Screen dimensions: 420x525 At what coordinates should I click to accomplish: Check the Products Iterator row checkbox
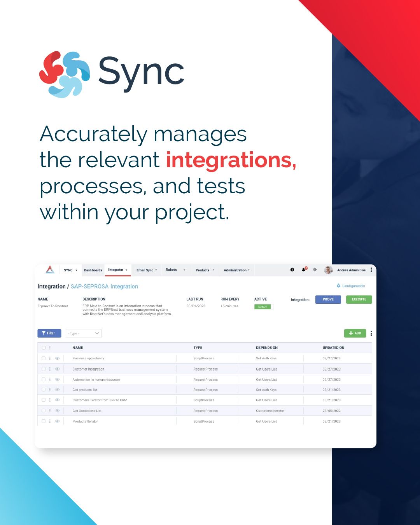[44, 421]
